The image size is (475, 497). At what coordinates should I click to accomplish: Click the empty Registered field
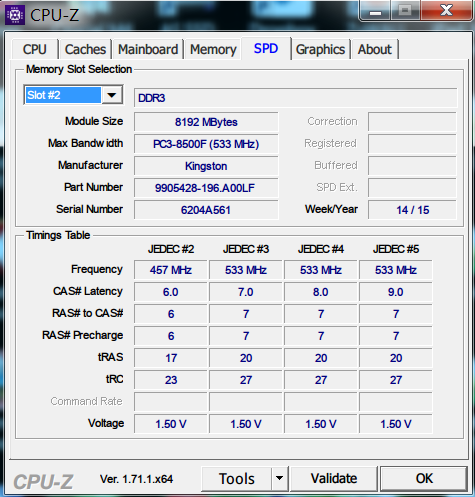coord(412,144)
